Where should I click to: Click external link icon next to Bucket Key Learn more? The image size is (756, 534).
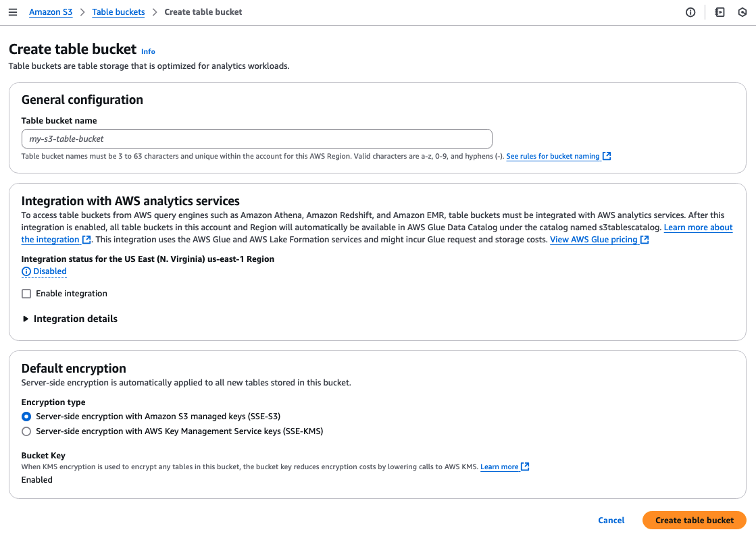(525, 466)
